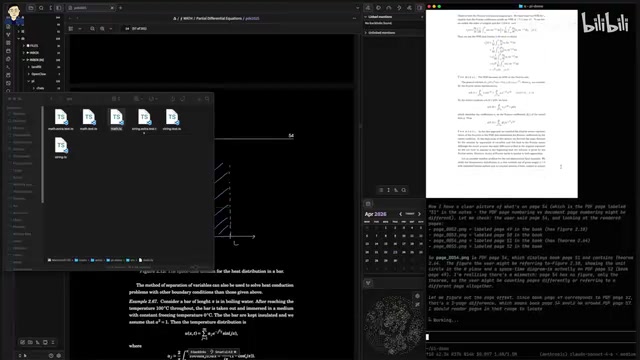The image size is (640, 360).
Task: Select April 23 in the calendar
Action: [x=395, y=252]
